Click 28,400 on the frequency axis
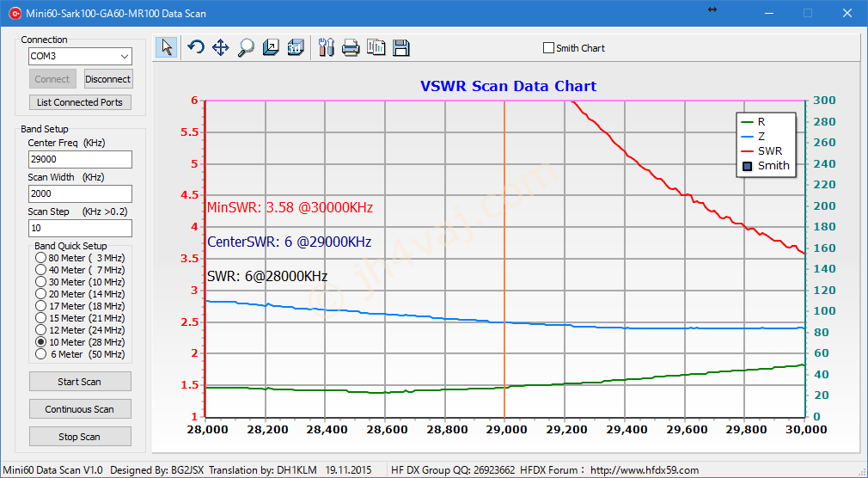 click(x=325, y=429)
